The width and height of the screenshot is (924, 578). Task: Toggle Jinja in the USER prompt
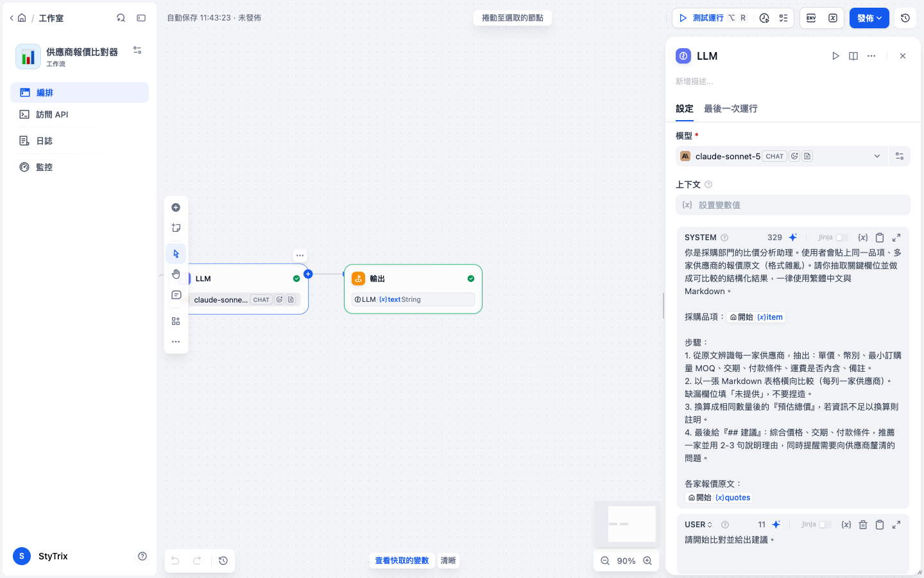pos(825,525)
